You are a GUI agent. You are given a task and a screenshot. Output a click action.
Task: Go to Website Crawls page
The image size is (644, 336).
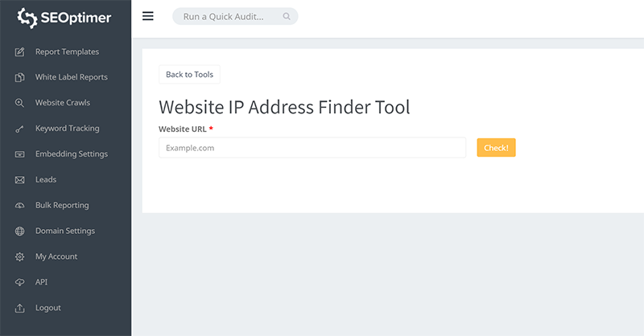[x=62, y=103]
